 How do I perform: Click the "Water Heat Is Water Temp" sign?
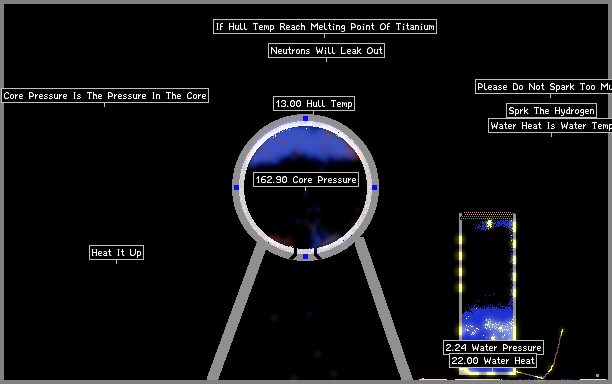point(550,126)
